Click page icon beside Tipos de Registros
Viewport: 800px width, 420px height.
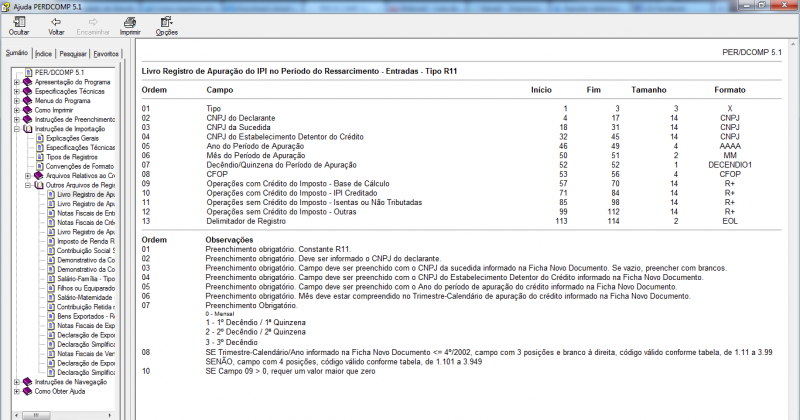(40, 157)
